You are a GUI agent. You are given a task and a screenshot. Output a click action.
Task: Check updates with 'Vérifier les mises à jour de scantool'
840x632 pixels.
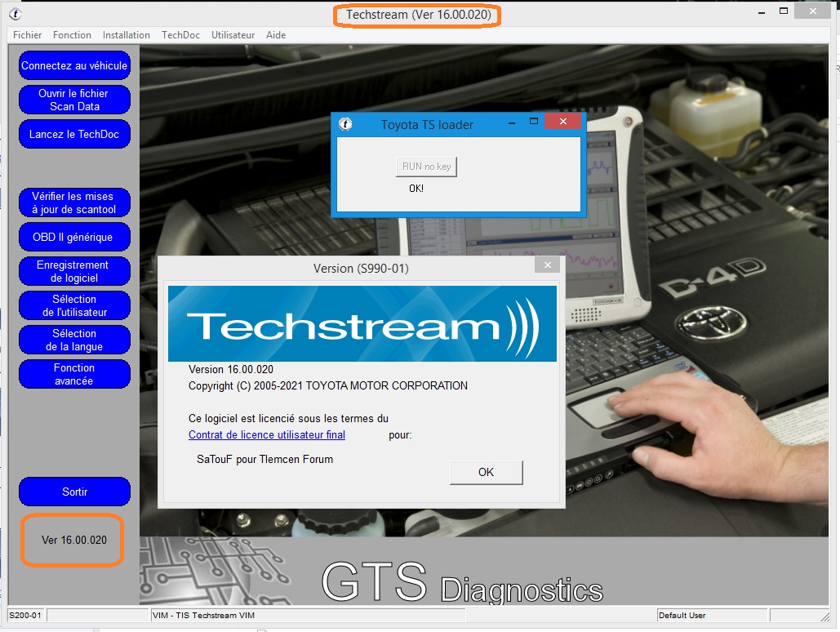(x=74, y=203)
